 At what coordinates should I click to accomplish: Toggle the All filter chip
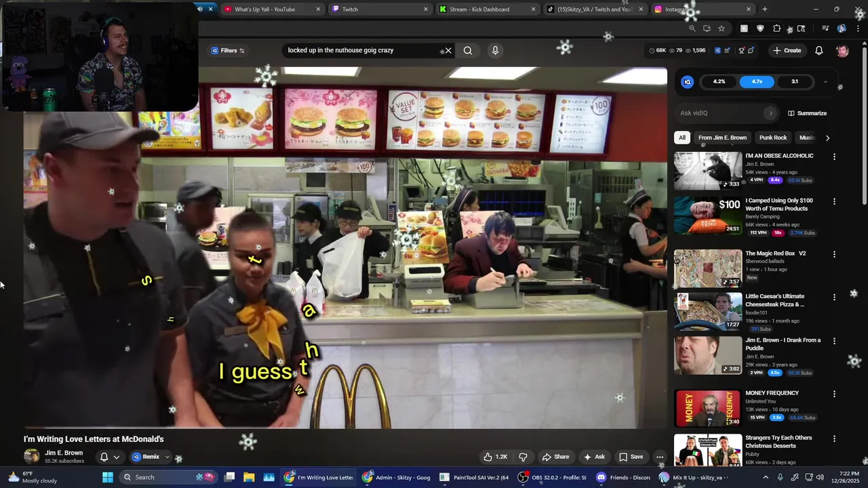tap(682, 138)
